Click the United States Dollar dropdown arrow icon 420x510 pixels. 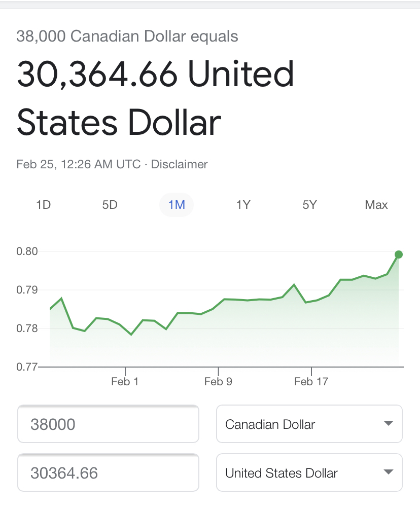pyautogui.click(x=388, y=472)
